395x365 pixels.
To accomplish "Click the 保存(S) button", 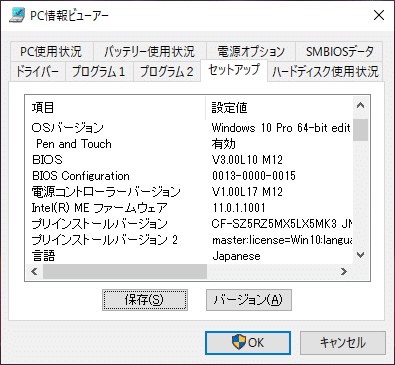I will click(145, 300).
